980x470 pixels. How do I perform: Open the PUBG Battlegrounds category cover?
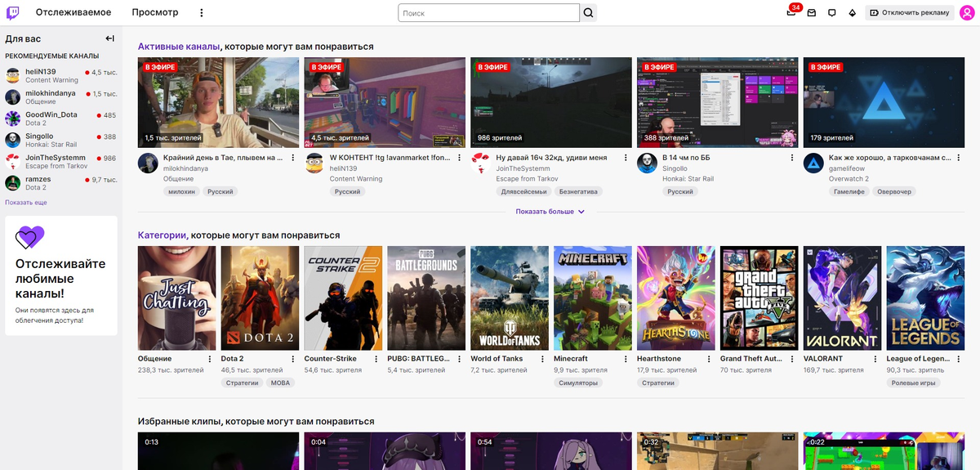(x=427, y=298)
